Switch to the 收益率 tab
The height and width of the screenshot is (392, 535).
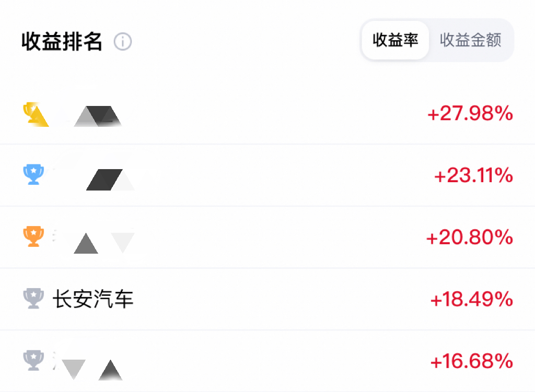click(395, 40)
